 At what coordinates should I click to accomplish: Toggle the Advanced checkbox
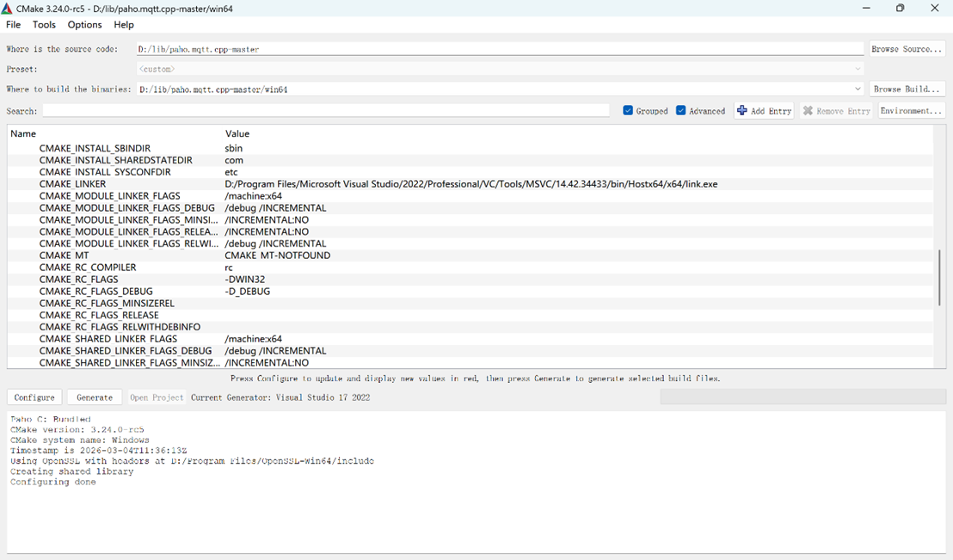(680, 111)
